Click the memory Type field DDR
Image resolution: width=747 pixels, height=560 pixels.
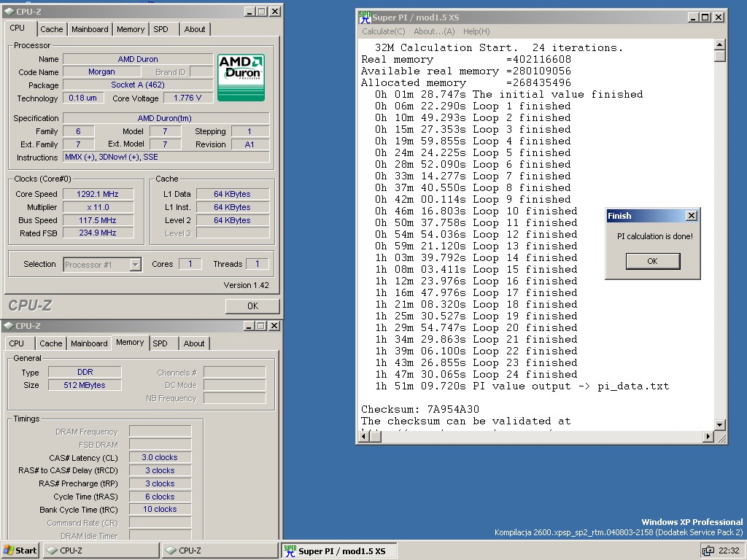[x=85, y=372]
